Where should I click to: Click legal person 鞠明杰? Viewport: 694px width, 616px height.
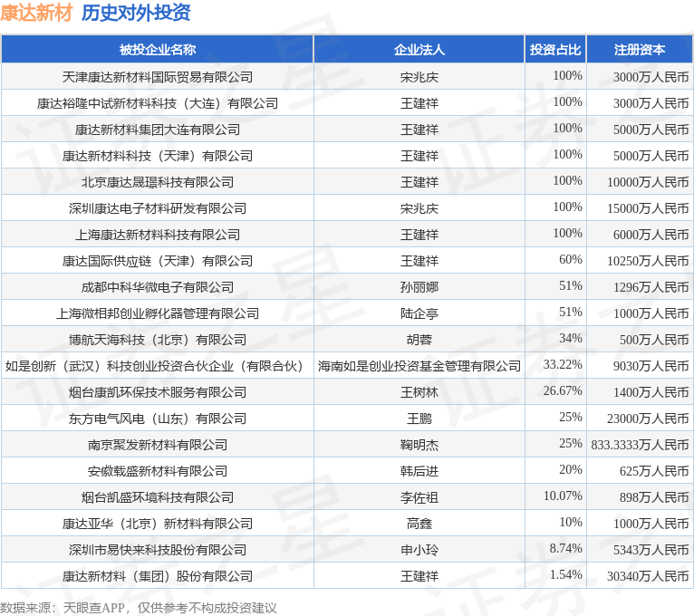coord(419,445)
